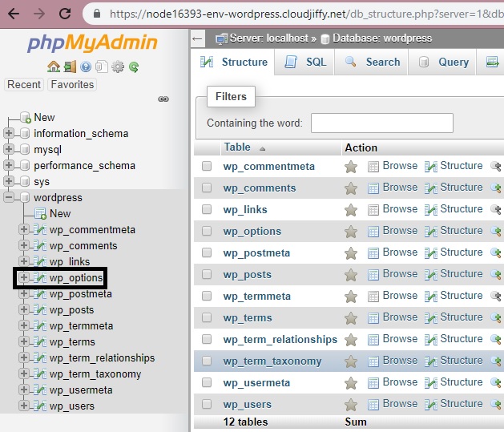Sort by Table column header
The image size is (504, 432).
pyautogui.click(x=237, y=147)
